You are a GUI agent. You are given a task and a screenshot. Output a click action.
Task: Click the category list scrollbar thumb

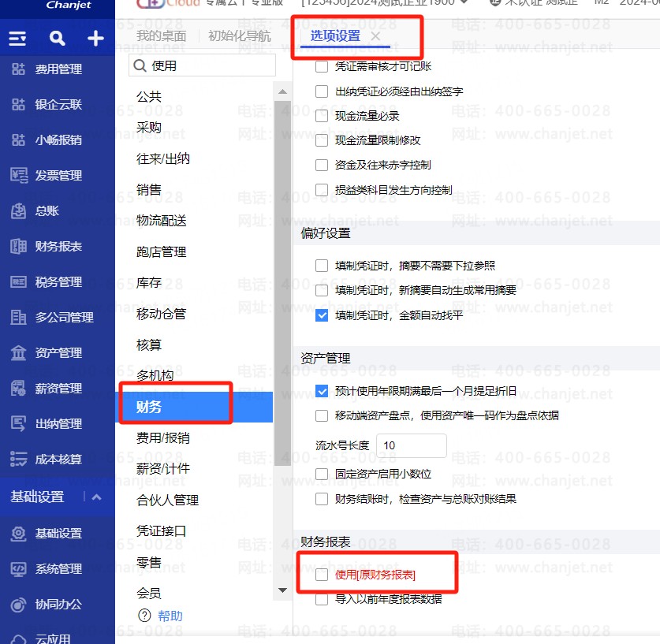coord(282,283)
